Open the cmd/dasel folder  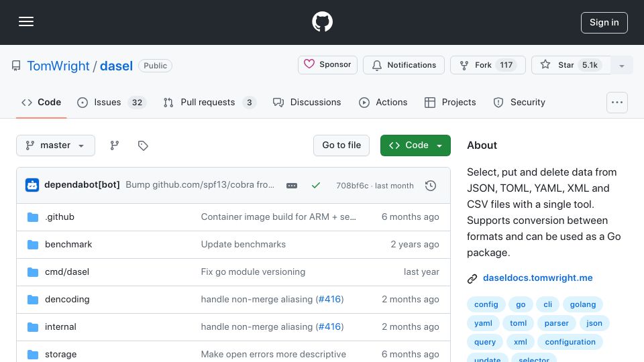coord(67,271)
